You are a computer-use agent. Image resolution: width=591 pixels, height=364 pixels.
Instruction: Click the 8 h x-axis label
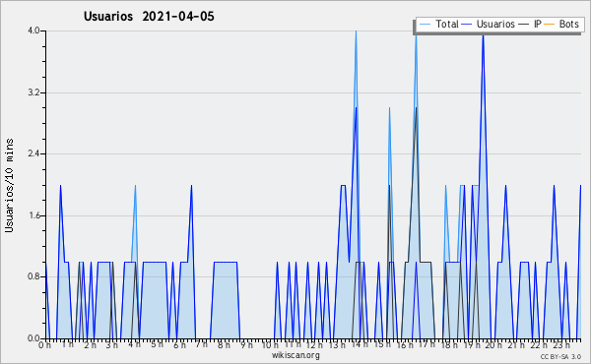224,344
